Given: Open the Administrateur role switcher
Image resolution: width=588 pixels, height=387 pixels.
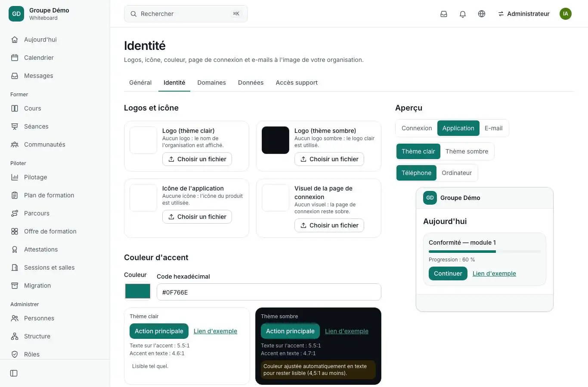Looking at the screenshot, I should coord(524,14).
